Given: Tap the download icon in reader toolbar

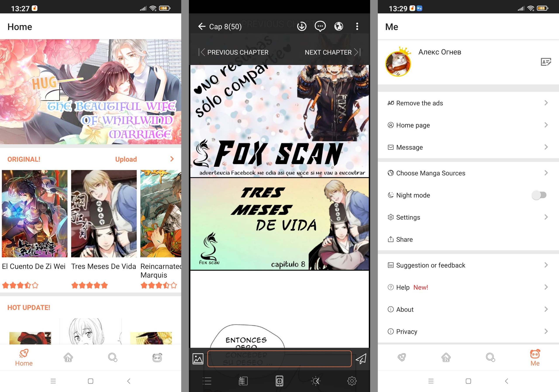Looking at the screenshot, I should coord(301,26).
